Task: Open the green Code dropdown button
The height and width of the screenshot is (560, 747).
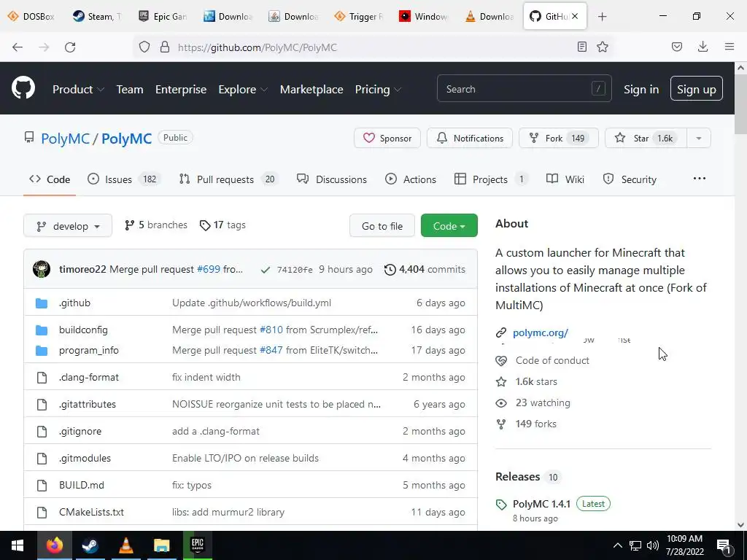Action: coord(449,226)
